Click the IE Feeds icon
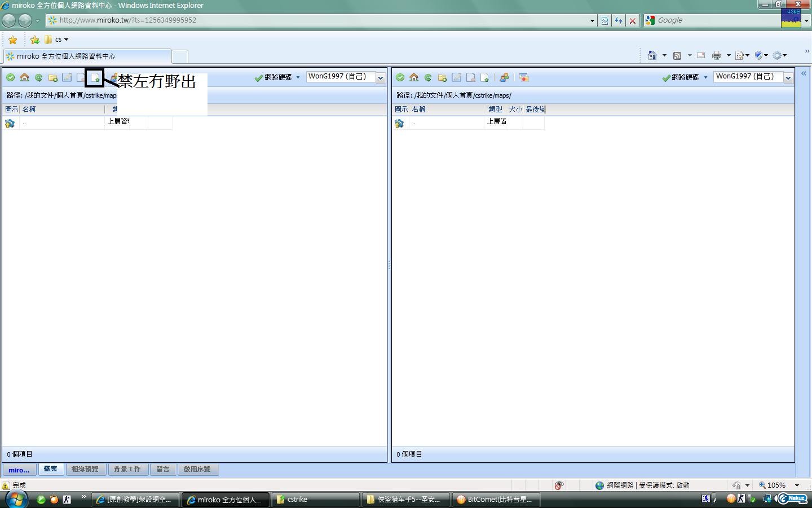 [x=677, y=55]
